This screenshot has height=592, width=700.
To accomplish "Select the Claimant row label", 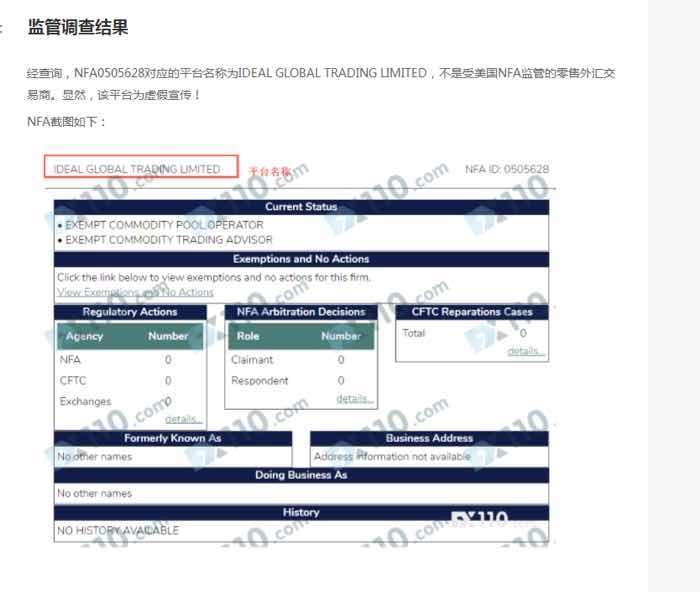I will pyautogui.click(x=252, y=360).
